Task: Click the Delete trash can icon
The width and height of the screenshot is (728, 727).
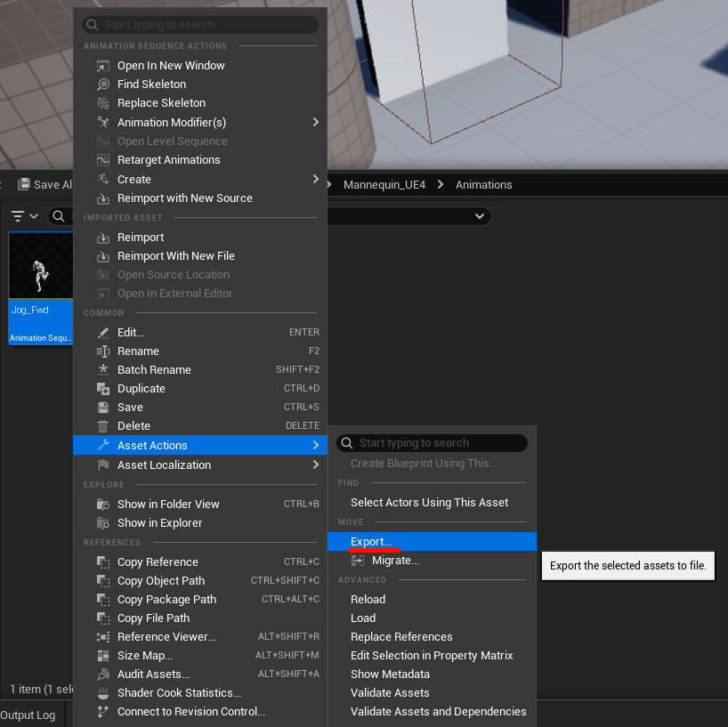Action: click(103, 426)
